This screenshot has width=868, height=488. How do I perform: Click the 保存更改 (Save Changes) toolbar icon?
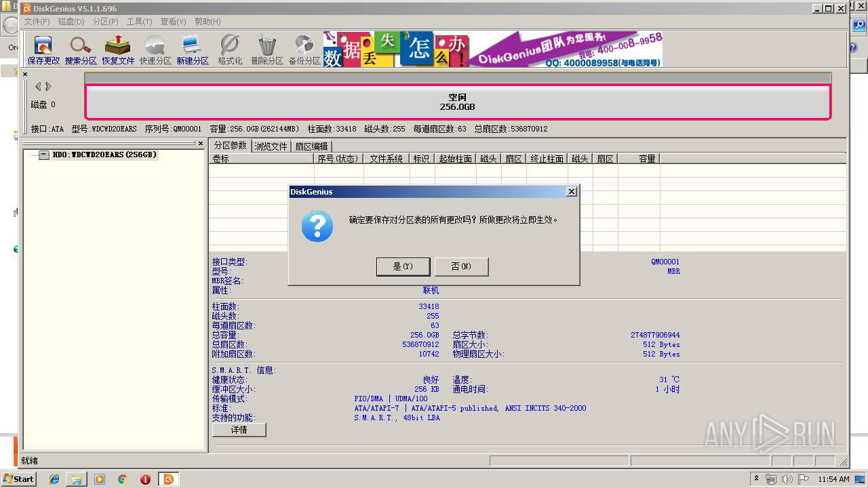(x=43, y=49)
